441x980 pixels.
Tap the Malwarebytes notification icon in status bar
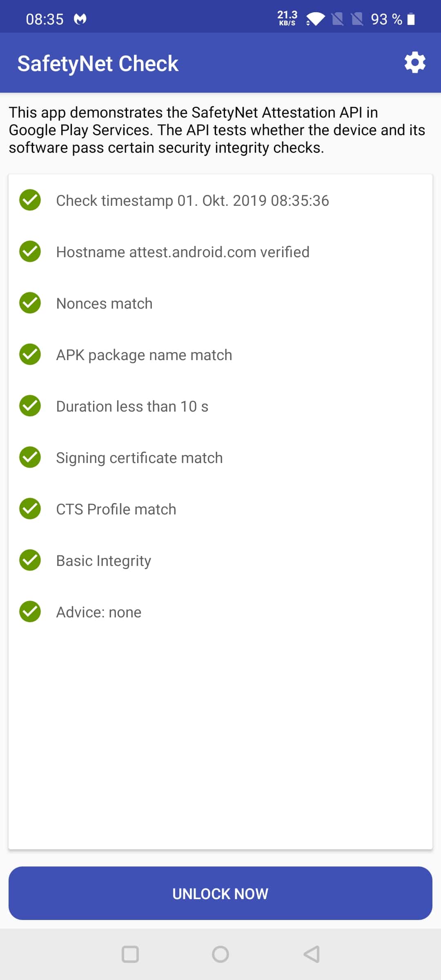tap(80, 19)
